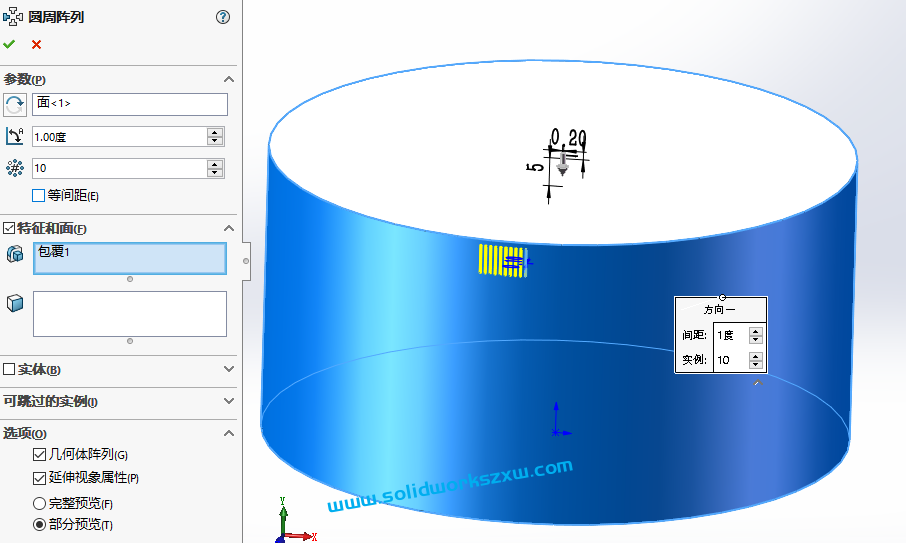Uncheck the 几何体阵列 option
Screen dimensions: 906x543
(40, 455)
